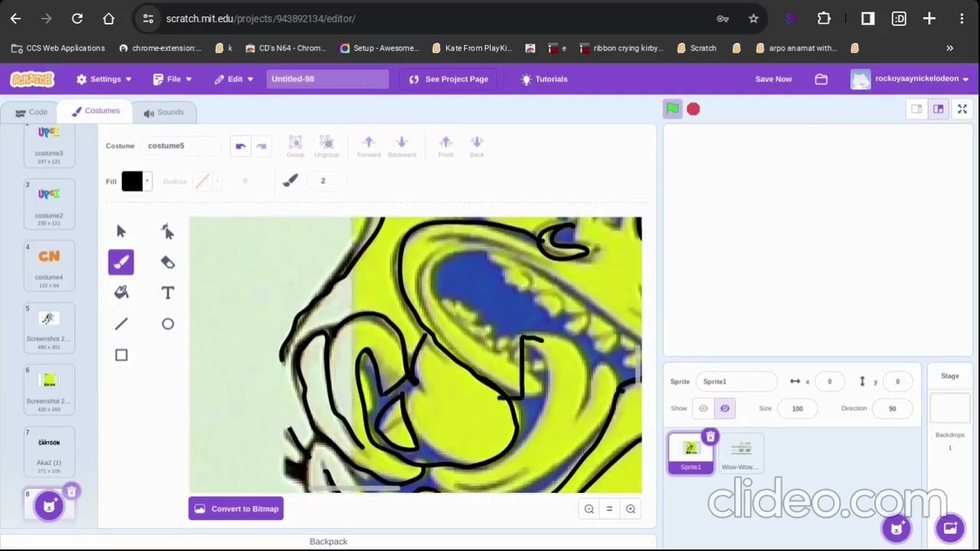980x551 pixels.
Task: Select the Wow-Wow sprite thumbnail
Action: pyautogui.click(x=740, y=454)
